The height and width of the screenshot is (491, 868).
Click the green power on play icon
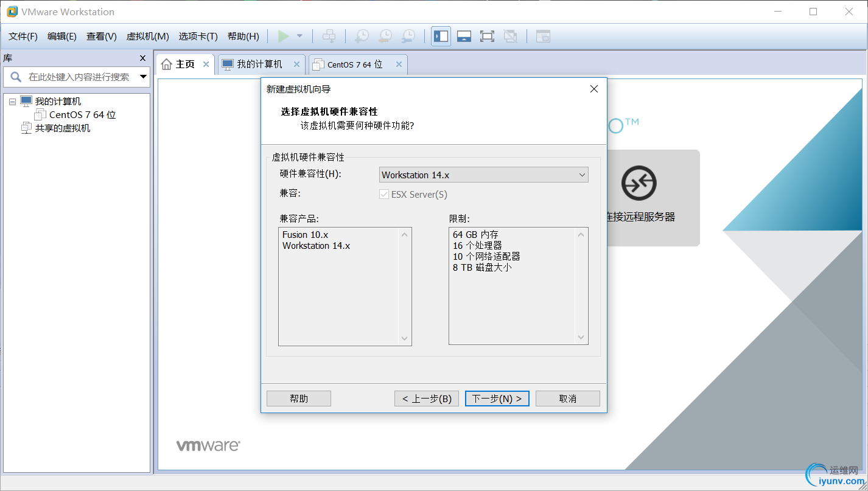tap(284, 37)
